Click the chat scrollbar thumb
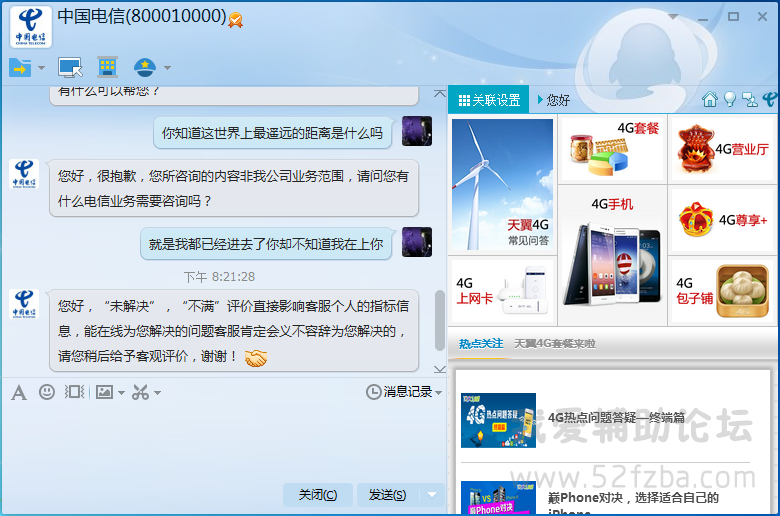Image resolution: width=780 pixels, height=516 pixels. pyautogui.click(x=440, y=320)
